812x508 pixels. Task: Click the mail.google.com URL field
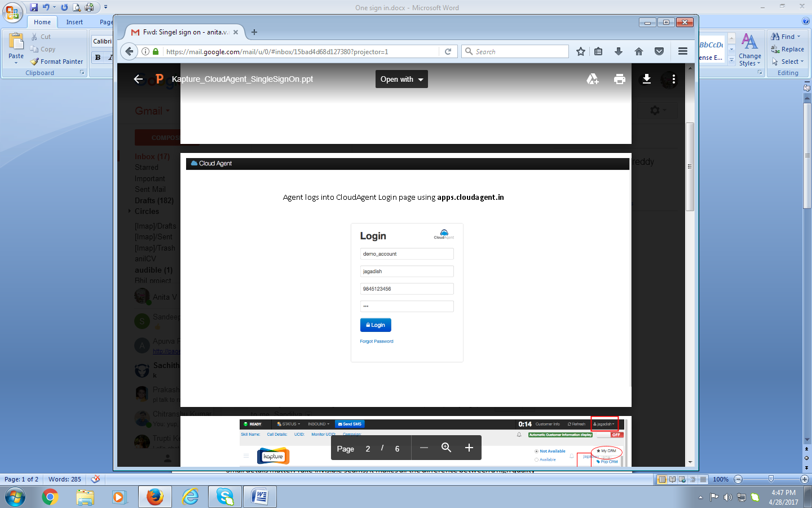pos(302,51)
